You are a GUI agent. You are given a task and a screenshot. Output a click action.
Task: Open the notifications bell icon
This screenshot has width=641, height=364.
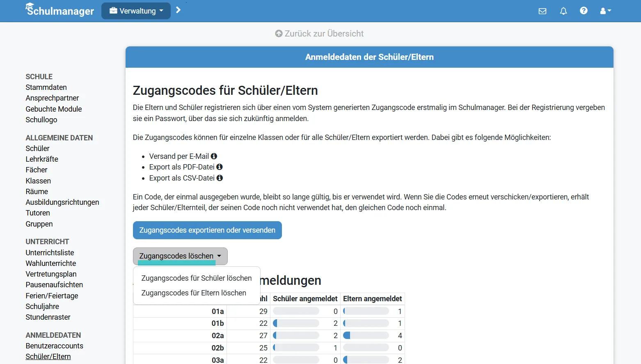[563, 11]
